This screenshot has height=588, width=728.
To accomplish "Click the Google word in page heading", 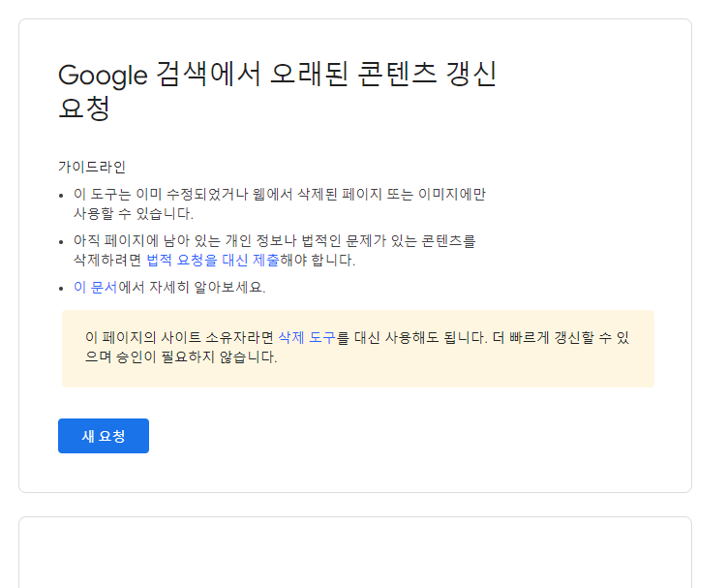I will (103, 76).
